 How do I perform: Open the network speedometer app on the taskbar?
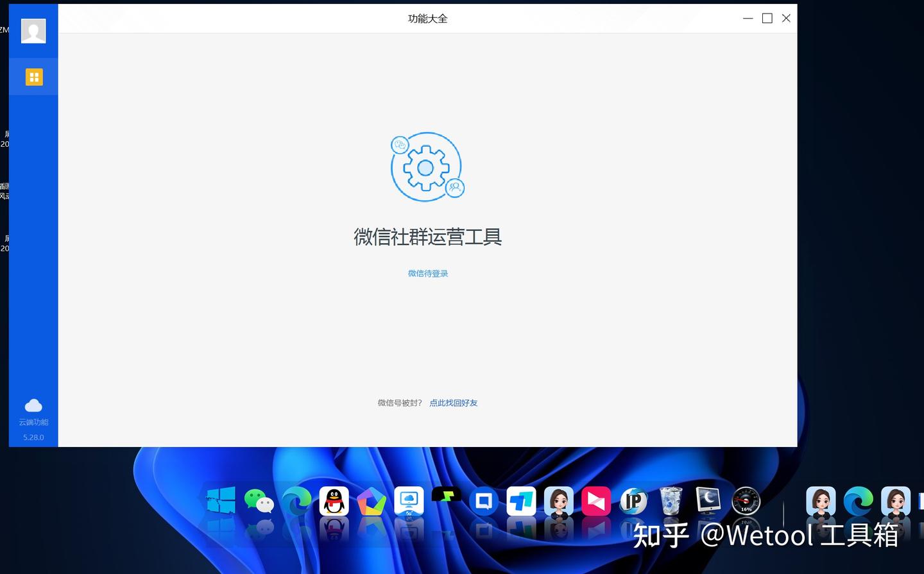tap(746, 501)
